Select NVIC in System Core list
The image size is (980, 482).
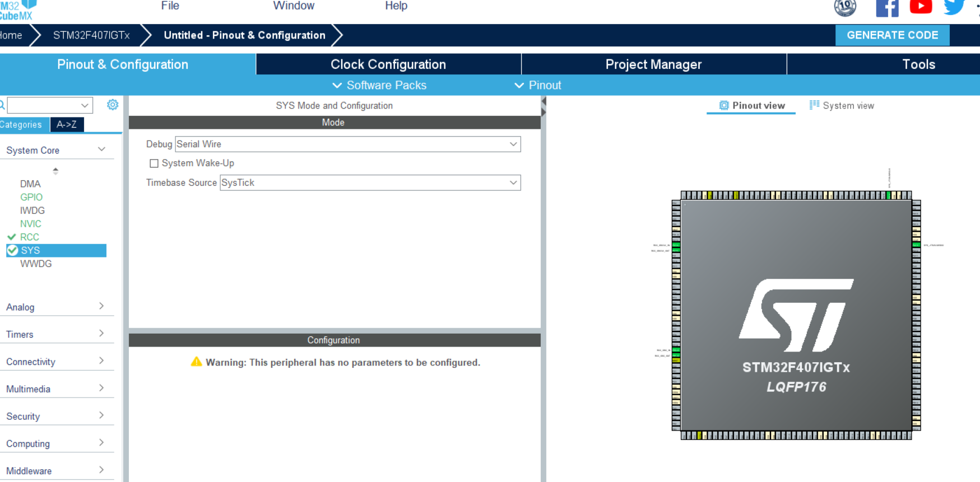(31, 223)
